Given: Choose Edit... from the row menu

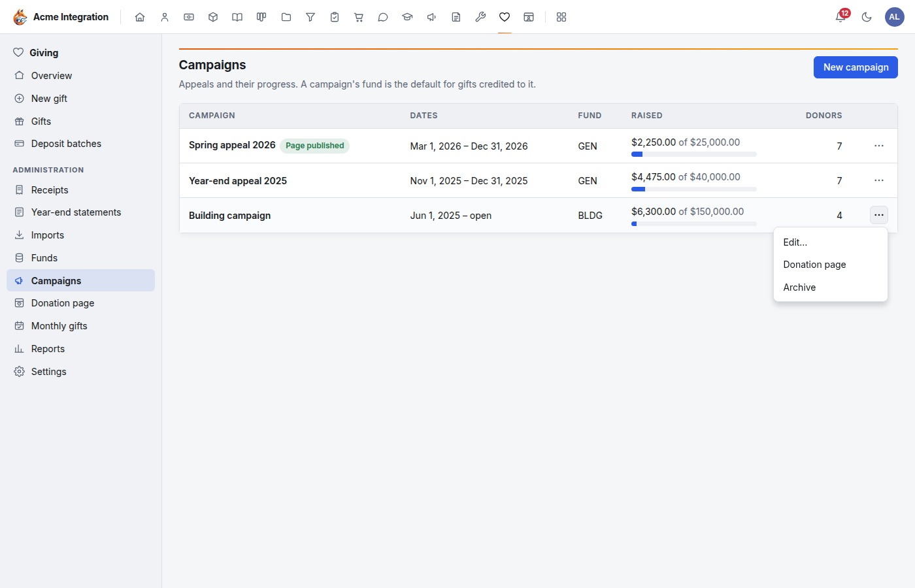Looking at the screenshot, I should click(831, 242).
